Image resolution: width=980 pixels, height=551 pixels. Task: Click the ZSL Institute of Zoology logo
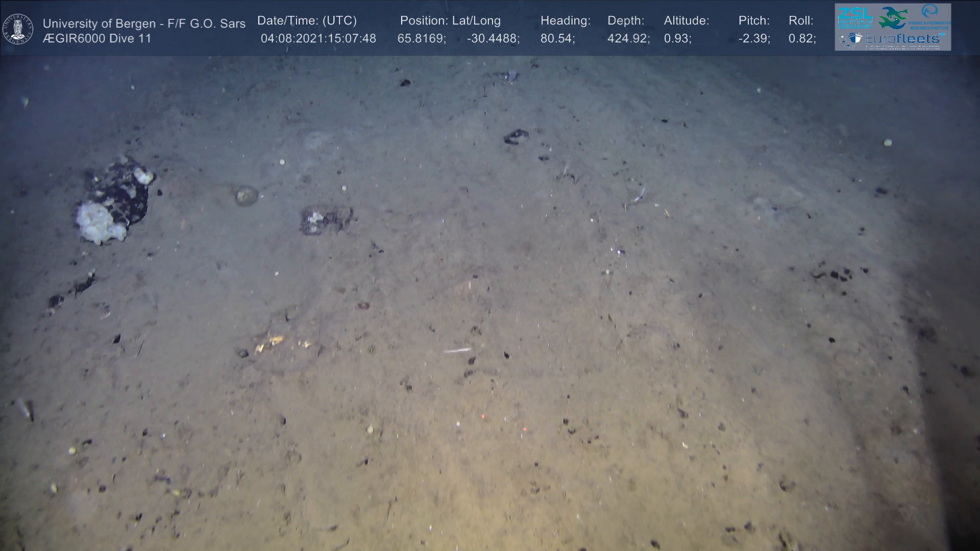tap(855, 17)
